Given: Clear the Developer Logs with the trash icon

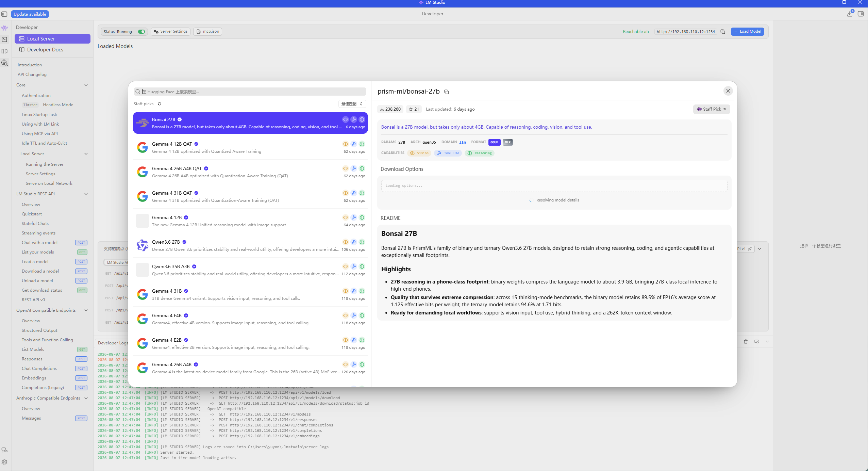Looking at the screenshot, I should (746, 341).
